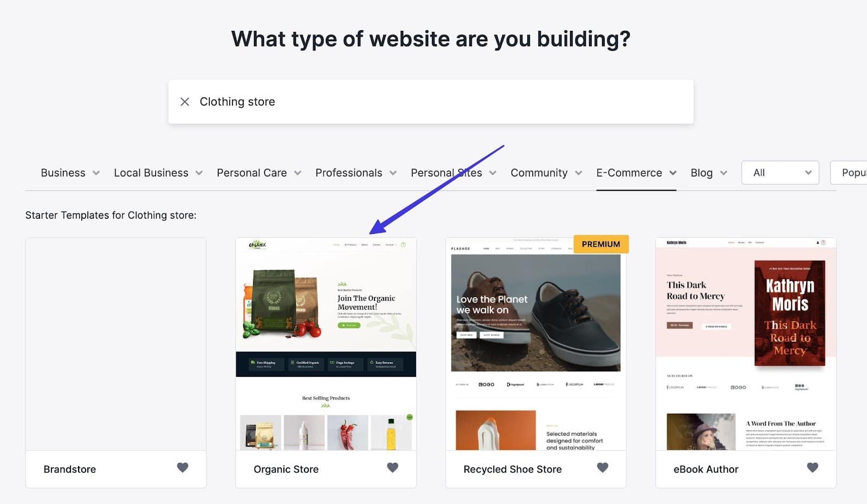The height and width of the screenshot is (504, 867).
Task: Favorite the Organic Store template
Action: tap(392, 468)
